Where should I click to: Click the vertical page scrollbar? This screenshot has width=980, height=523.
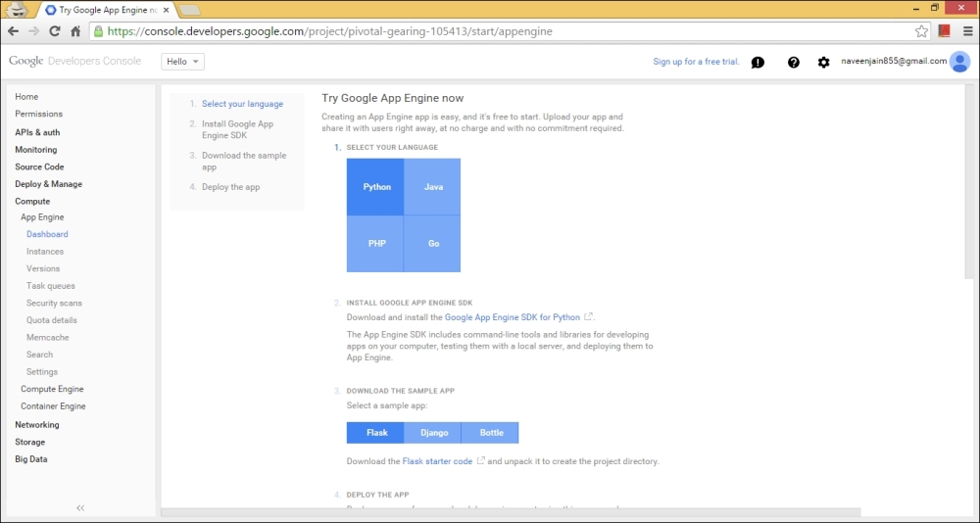point(969,181)
